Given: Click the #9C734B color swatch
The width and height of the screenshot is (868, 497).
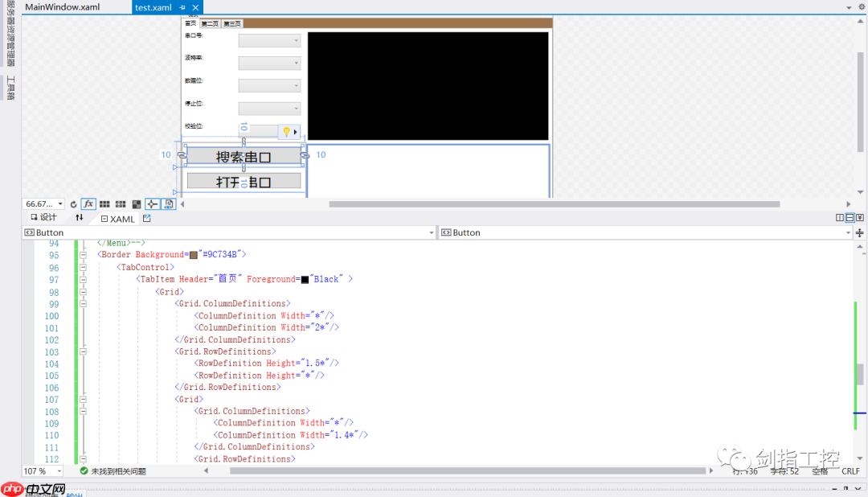Looking at the screenshot, I should [x=194, y=255].
